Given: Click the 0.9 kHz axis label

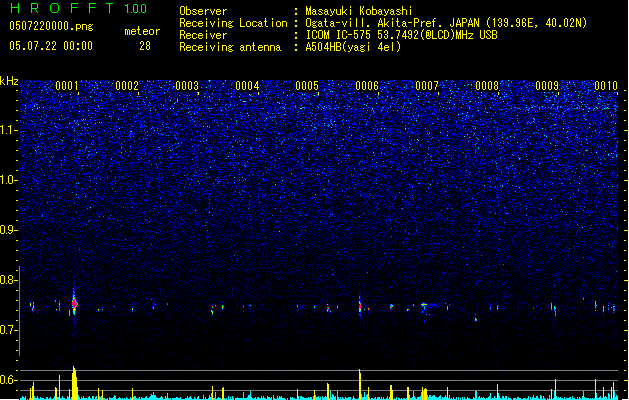Looking at the screenshot, I should click(x=9, y=230).
